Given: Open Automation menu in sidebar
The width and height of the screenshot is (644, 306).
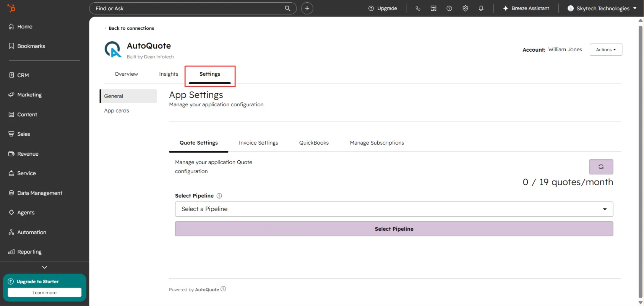Looking at the screenshot, I should (27, 232).
